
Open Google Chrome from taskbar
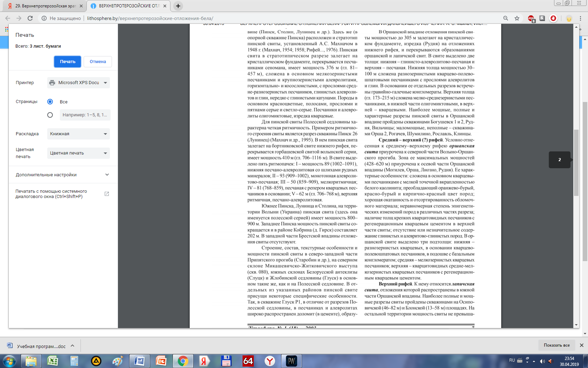tap(183, 361)
